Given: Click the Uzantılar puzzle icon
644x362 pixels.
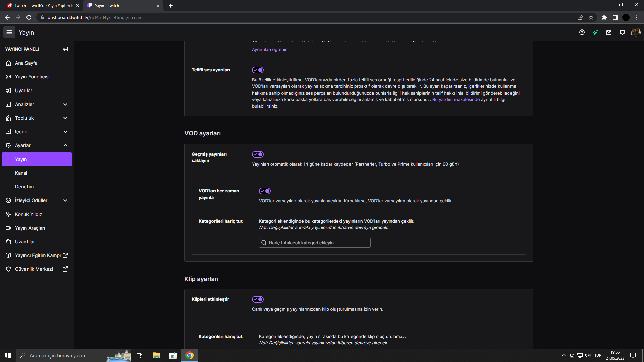Looking at the screenshot, I should tap(8, 242).
